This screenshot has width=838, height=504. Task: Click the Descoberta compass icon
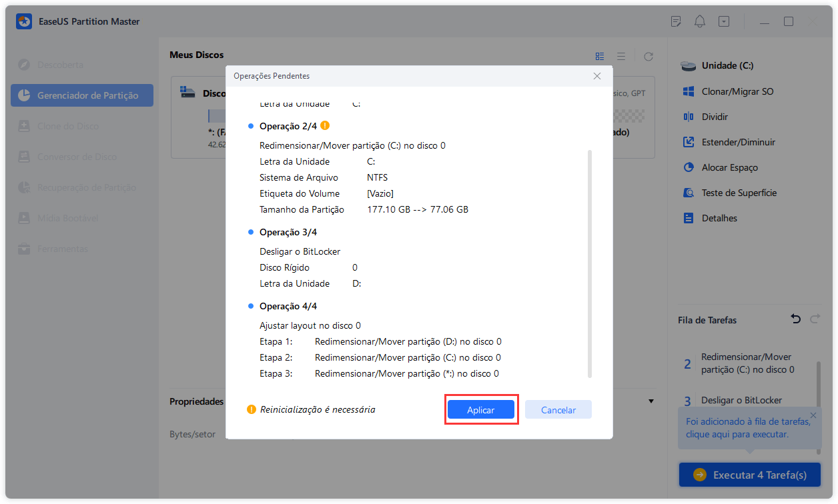(24, 65)
